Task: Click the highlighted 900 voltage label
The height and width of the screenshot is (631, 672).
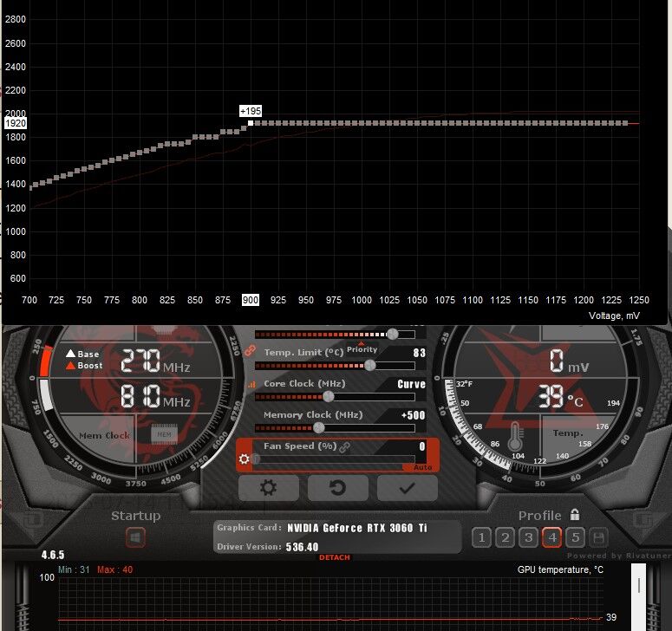Action: (x=251, y=300)
